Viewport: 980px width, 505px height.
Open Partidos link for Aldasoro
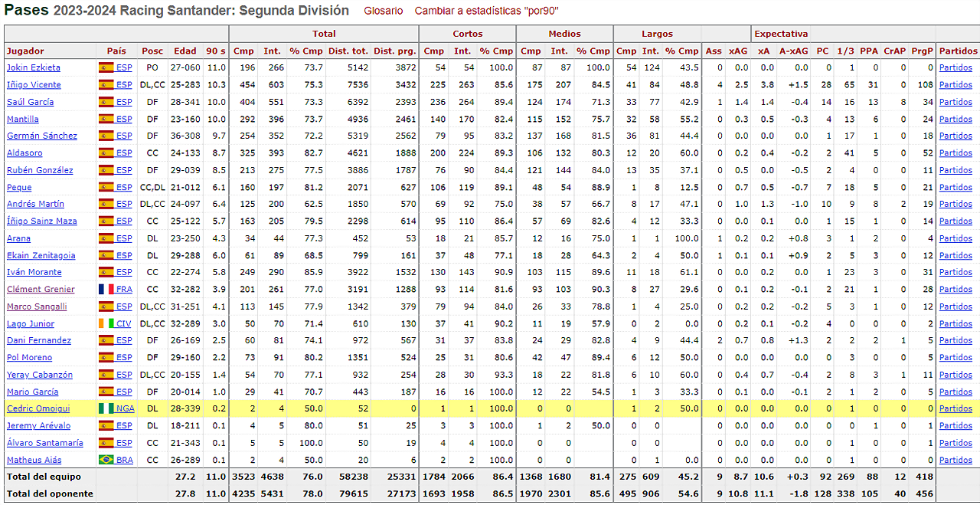point(955,152)
